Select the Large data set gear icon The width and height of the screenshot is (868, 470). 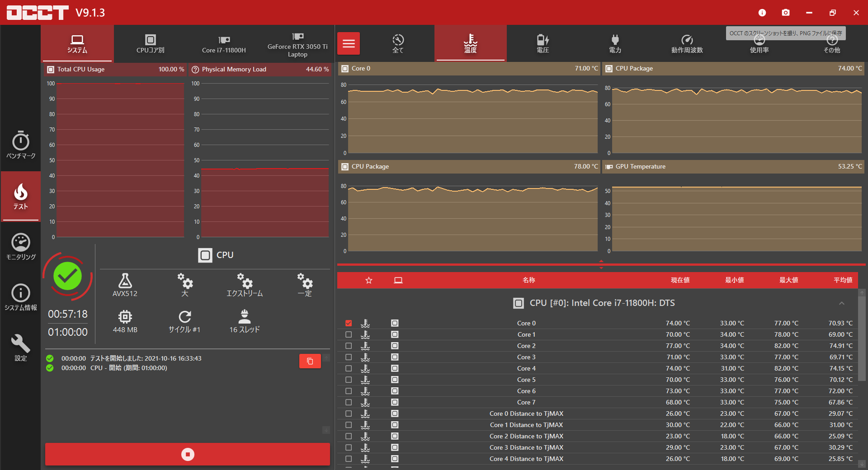[x=185, y=285]
